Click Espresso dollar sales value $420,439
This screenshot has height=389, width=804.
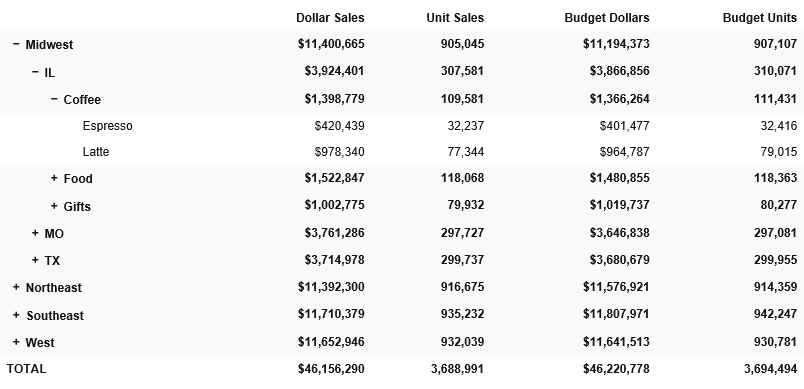coord(339,126)
